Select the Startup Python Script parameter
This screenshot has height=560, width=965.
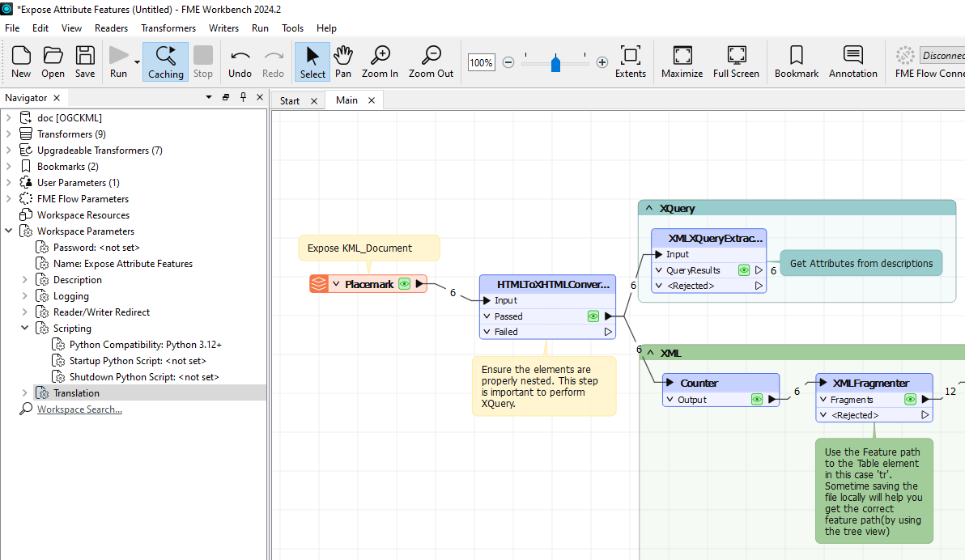click(138, 361)
